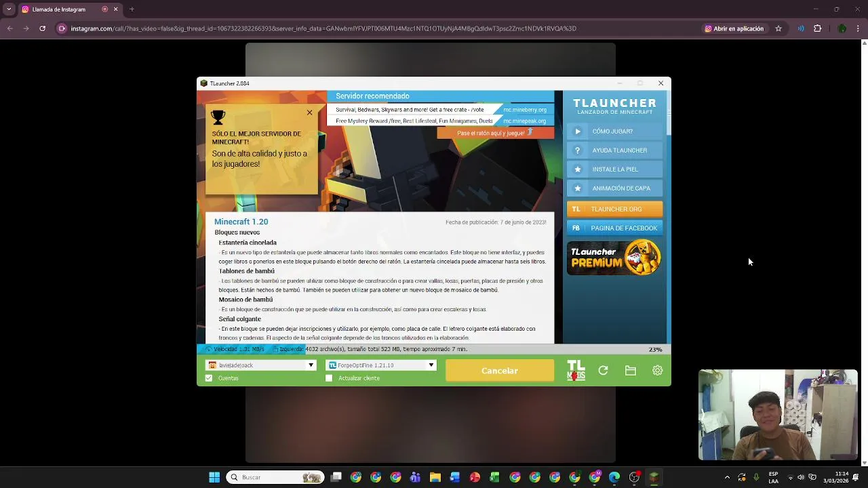Click the taskbar volume icon
The width and height of the screenshot is (868, 488).
pyautogui.click(x=801, y=477)
